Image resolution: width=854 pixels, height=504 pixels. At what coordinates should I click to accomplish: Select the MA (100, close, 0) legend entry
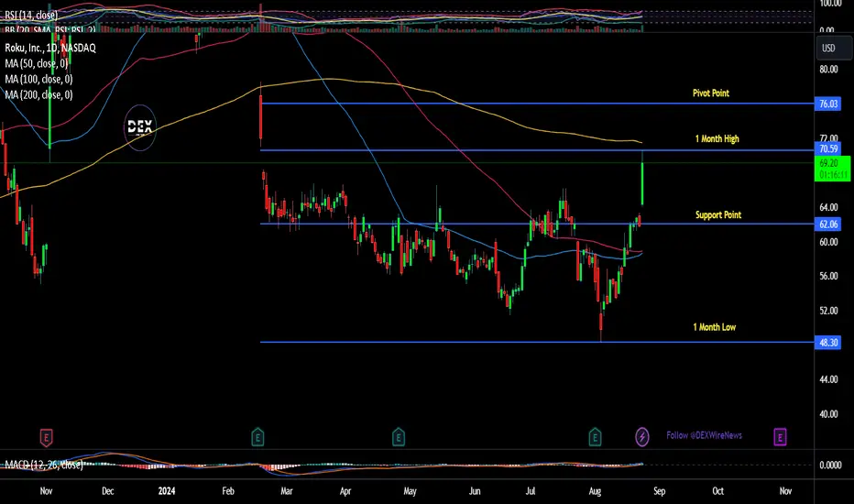click(x=38, y=79)
